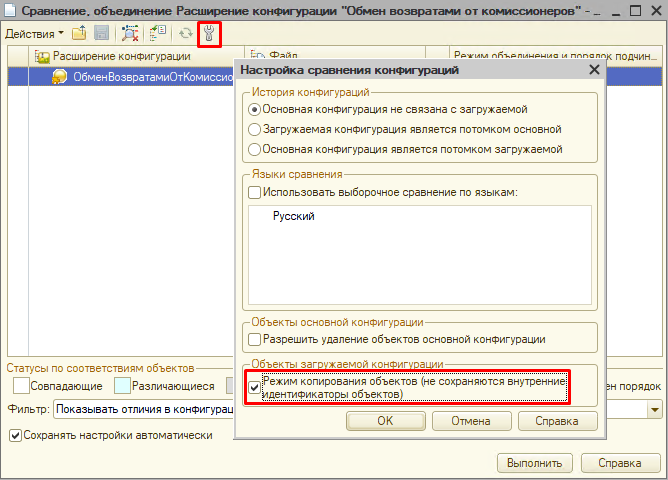Click the Различающиеся light blue swatch
668x480 pixels.
pyautogui.click(x=122, y=386)
